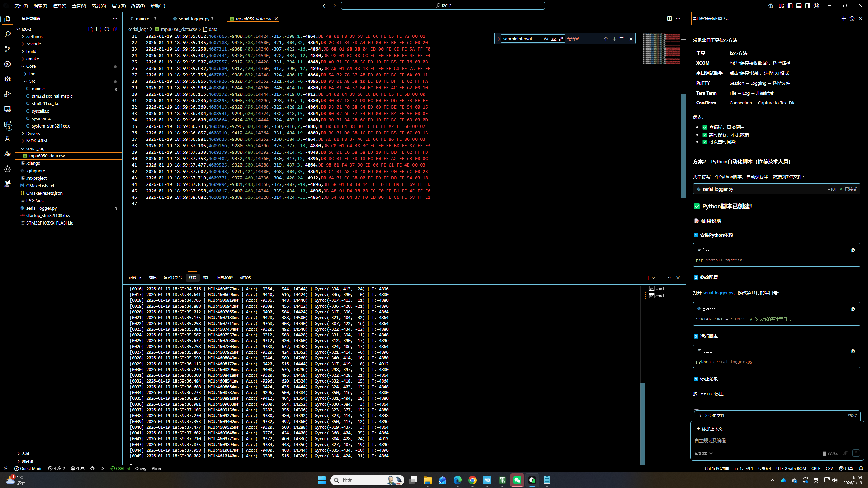
Task: Toggle Match Case in find widget
Action: tap(546, 39)
